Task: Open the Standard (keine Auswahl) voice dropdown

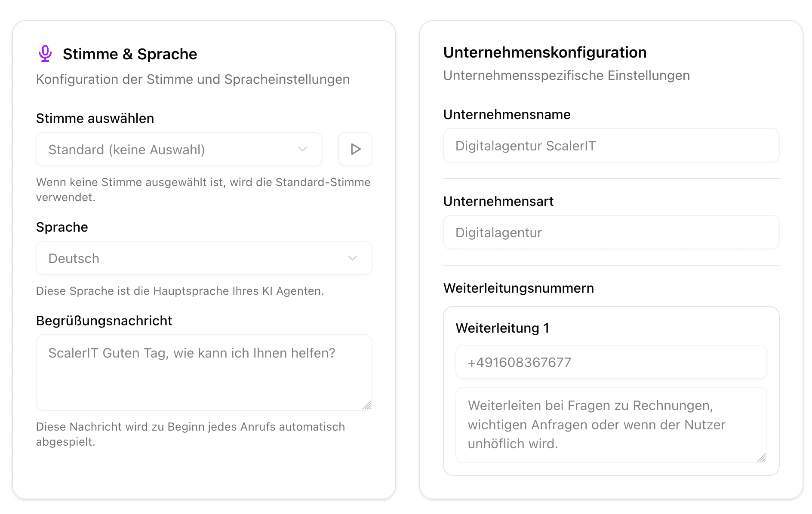Action: 179,150
